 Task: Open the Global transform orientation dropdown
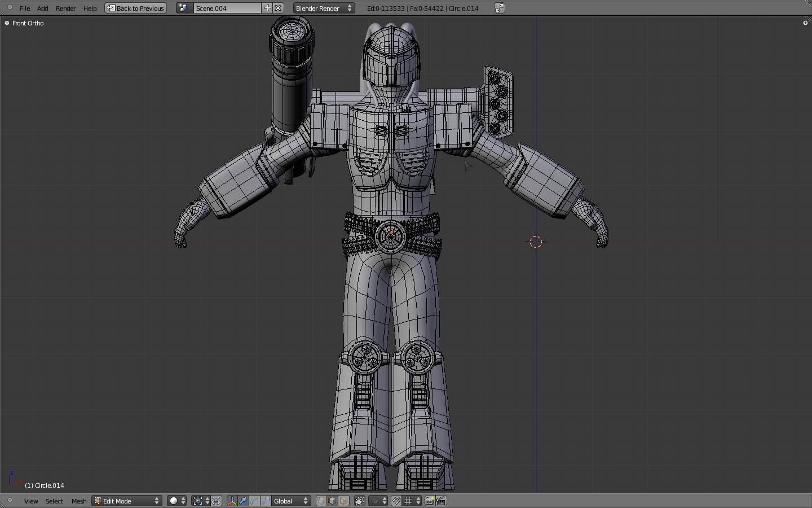click(x=291, y=501)
